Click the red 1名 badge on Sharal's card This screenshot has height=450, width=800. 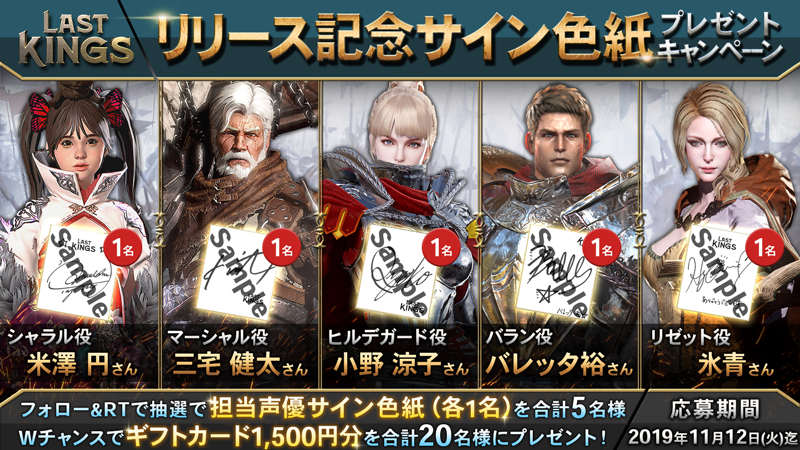click(122, 248)
